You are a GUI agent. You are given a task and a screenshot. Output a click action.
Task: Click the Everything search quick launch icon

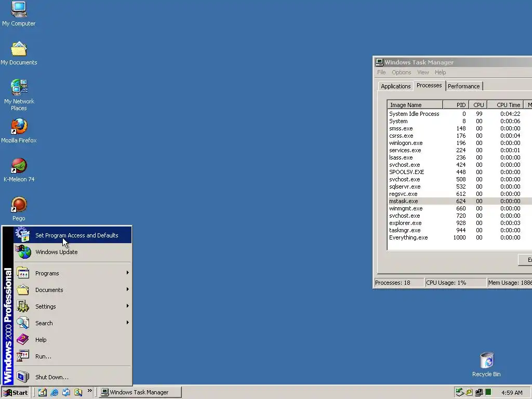coord(78,392)
